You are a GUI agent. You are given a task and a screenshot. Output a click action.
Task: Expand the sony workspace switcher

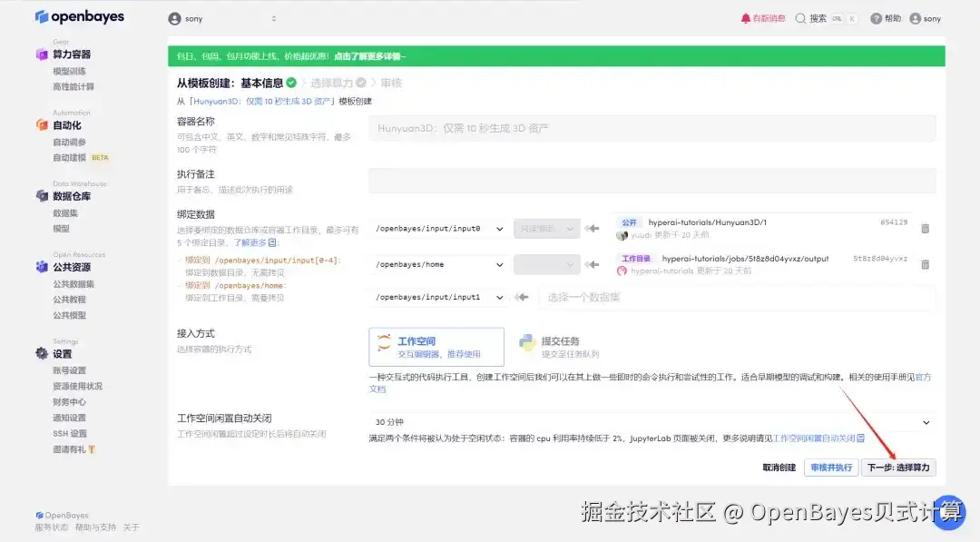click(274, 19)
